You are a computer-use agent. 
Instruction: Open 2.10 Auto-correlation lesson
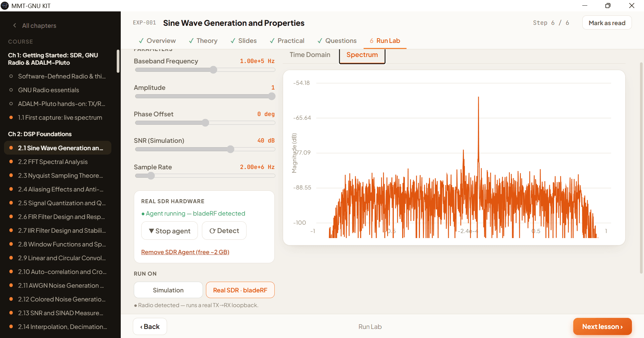tap(58, 272)
